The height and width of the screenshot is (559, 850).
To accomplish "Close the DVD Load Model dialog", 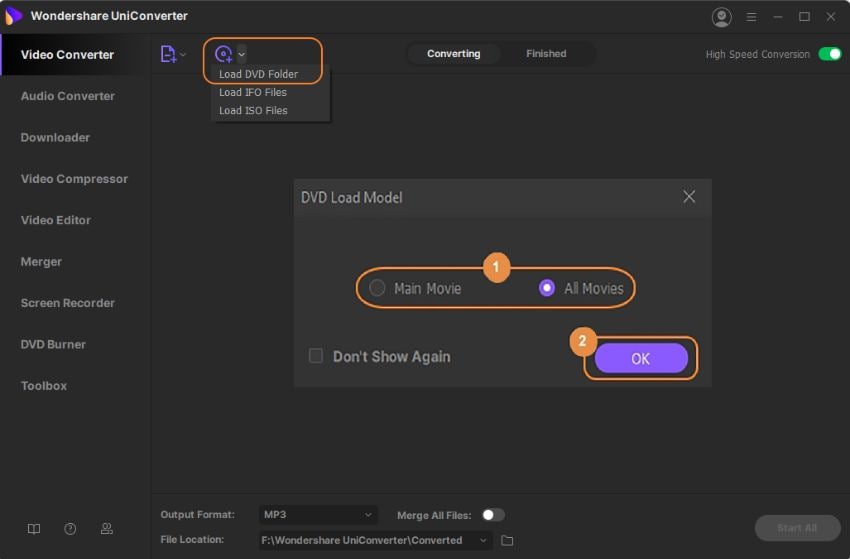I will tap(689, 196).
